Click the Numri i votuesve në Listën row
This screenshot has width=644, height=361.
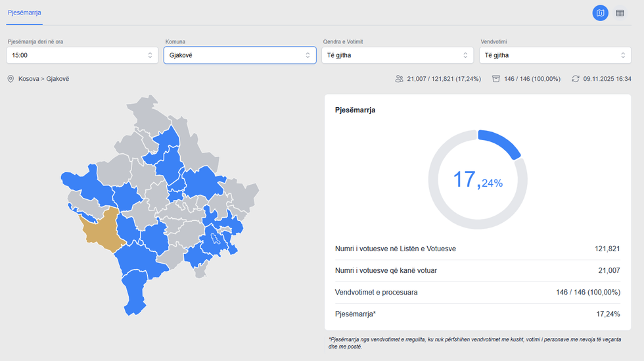[477, 249]
